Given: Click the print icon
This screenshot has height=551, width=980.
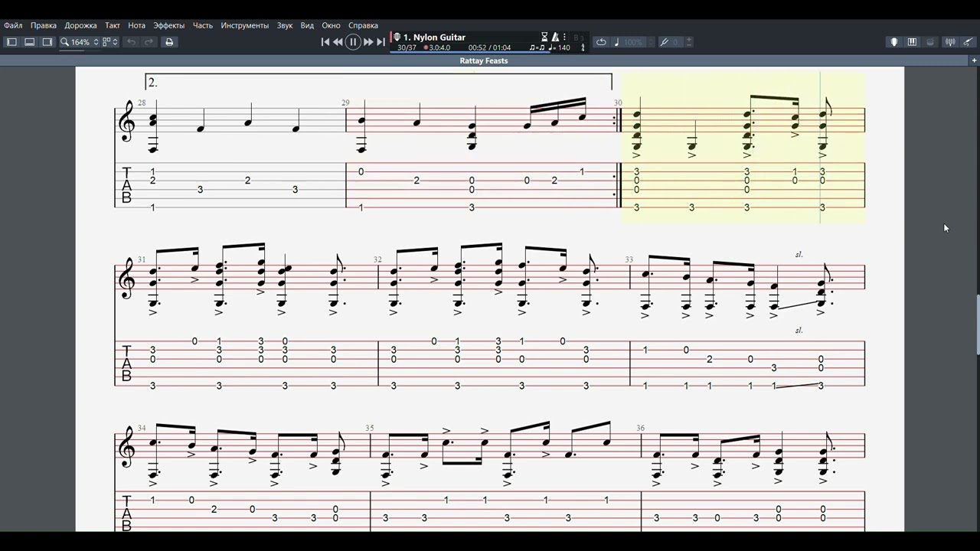Looking at the screenshot, I should pos(169,42).
